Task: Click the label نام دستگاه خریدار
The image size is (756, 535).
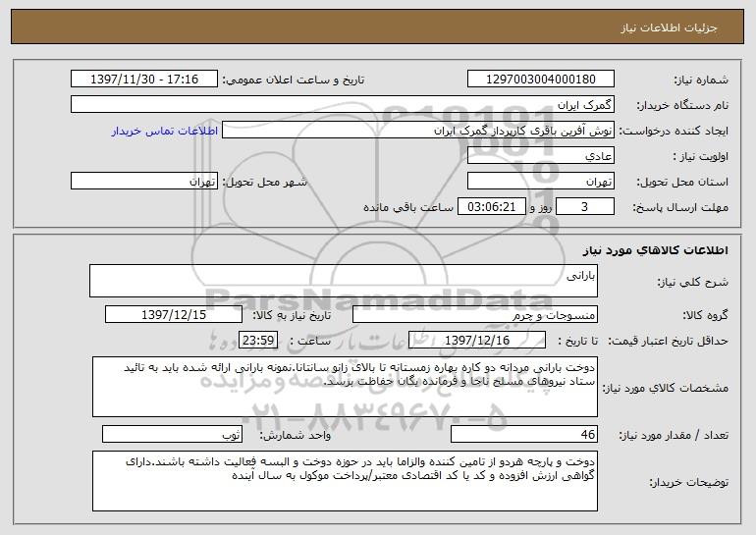Action: click(682, 105)
